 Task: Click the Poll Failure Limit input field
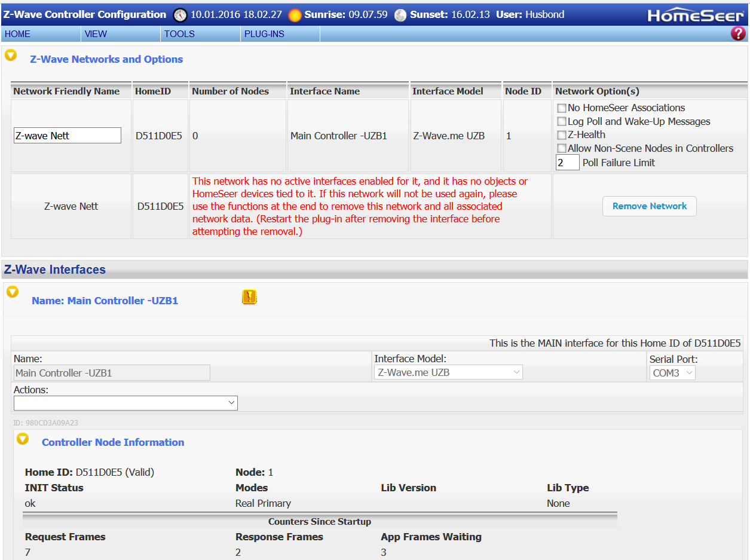pos(568,163)
